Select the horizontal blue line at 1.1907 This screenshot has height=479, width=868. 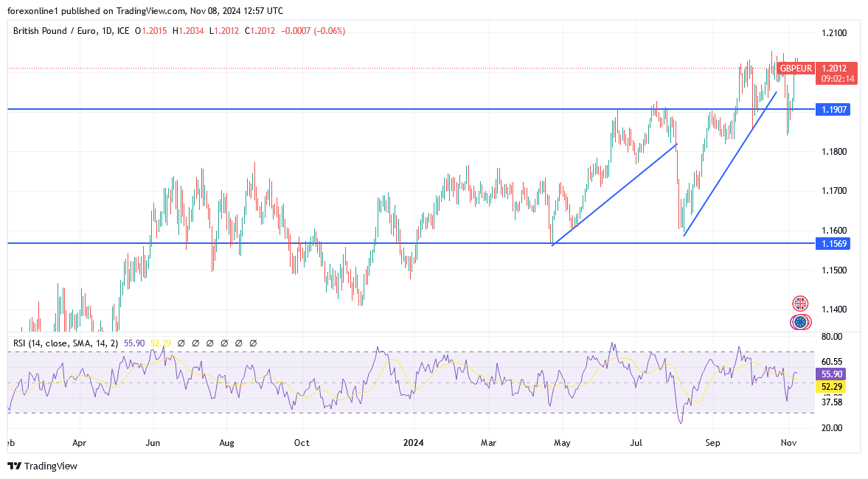point(411,110)
